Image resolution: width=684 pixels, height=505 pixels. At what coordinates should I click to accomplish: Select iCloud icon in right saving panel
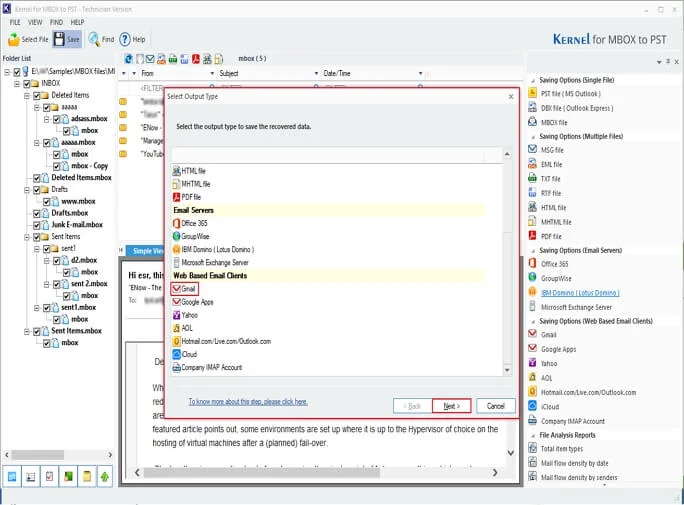point(532,406)
